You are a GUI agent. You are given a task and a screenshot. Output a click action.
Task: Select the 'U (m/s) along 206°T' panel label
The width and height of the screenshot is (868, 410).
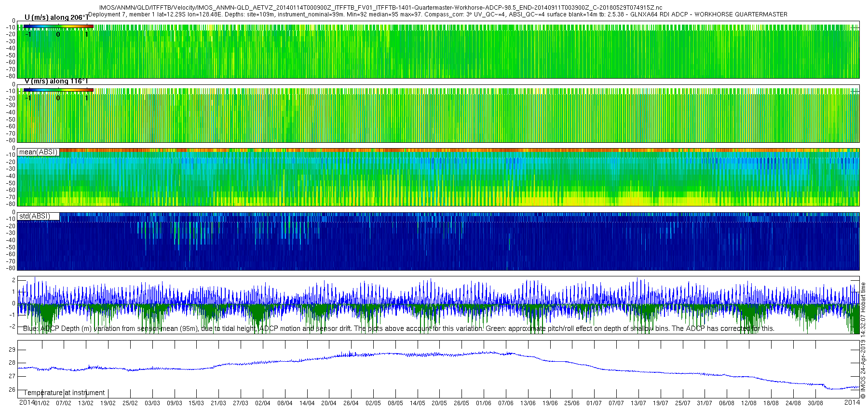(56, 18)
